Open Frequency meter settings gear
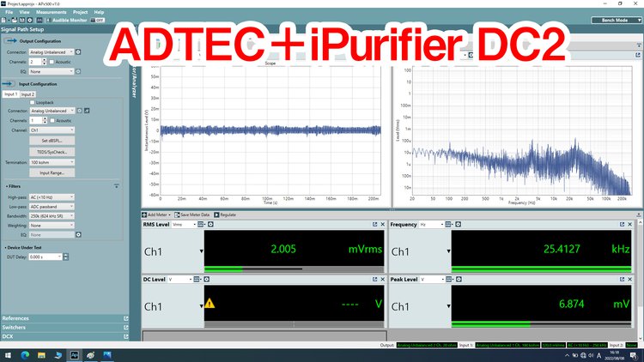This screenshot has height=362, width=644. 459,225
